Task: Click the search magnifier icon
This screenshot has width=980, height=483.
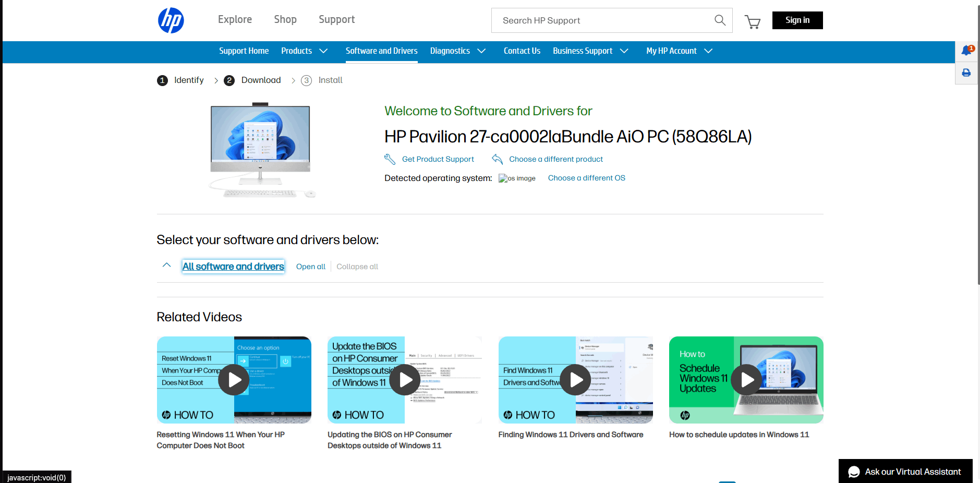Action: (x=720, y=20)
